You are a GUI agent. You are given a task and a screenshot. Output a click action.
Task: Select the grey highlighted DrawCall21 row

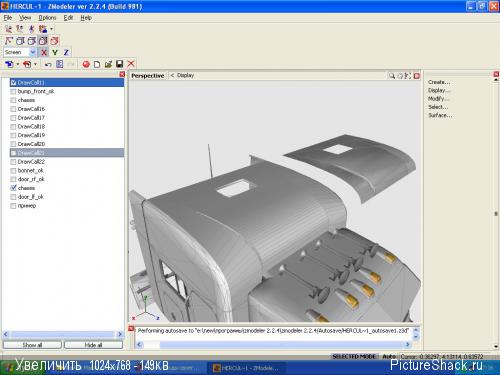67,153
